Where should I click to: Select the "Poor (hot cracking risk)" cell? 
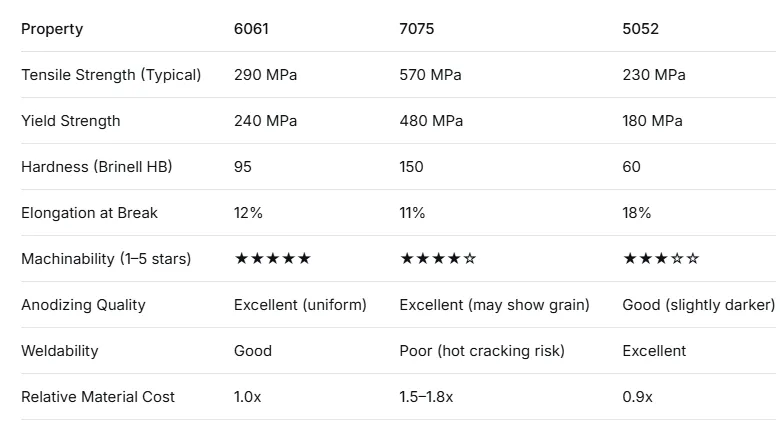[482, 351]
